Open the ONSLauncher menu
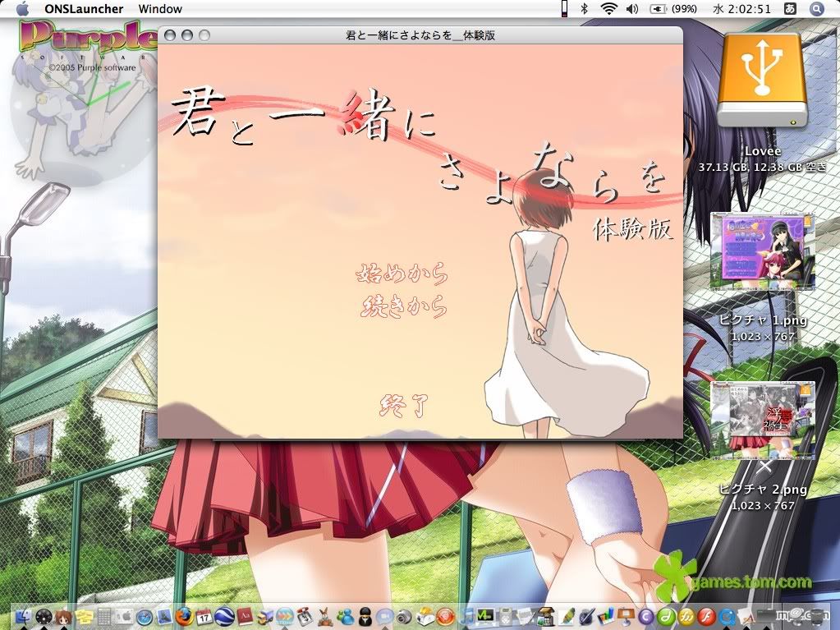Screen dimensions: 840x630 (x=84, y=8)
